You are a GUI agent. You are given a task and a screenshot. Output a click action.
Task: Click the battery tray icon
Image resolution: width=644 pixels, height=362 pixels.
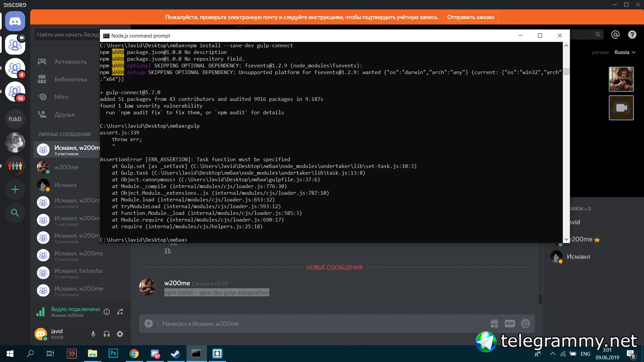pos(573,354)
